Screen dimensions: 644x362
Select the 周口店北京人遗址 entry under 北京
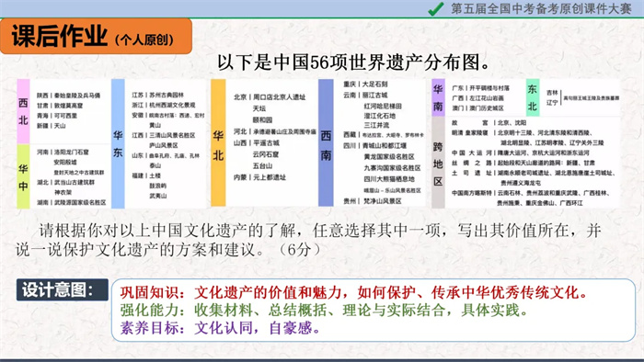(x=280, y=97)
